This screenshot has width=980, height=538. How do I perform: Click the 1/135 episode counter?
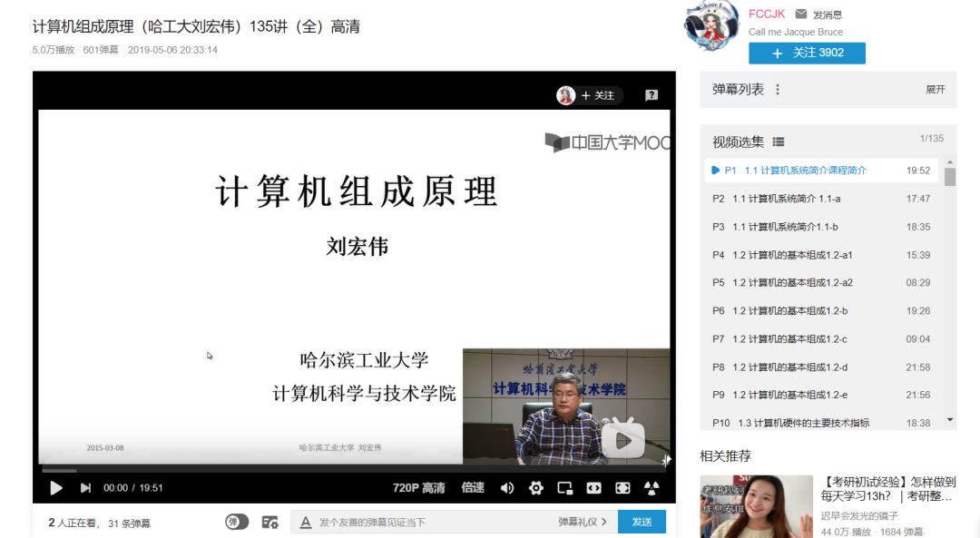pyautogui.click(x=932, y=138)
